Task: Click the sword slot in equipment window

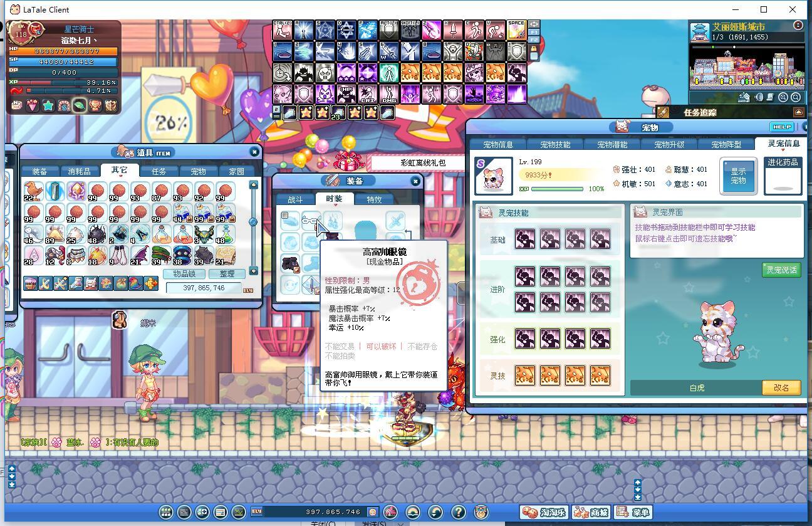Action: pyautogui.click(x=395, y=221)
